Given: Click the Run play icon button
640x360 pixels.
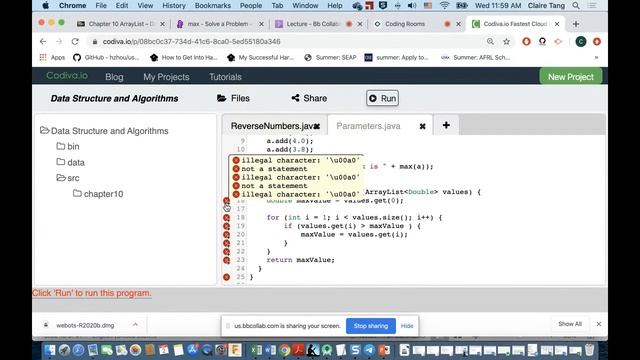Looking at the screenshot, I should (x=382, y=98).
